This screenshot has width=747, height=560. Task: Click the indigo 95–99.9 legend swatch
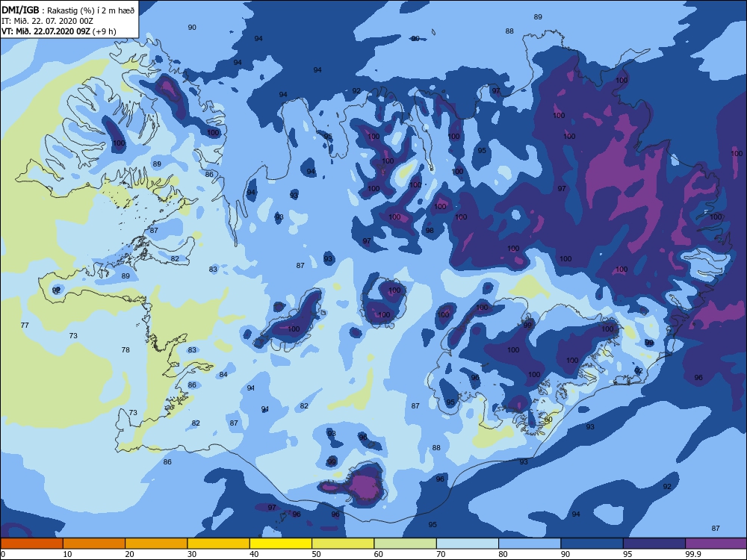[654, 544]
